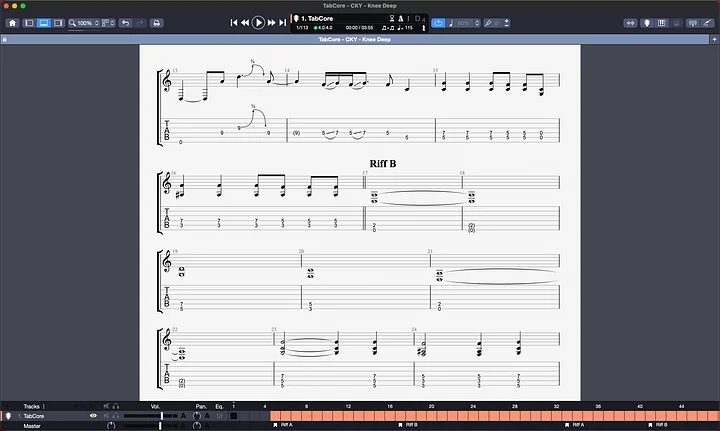Click the rewind to previous bar button
The image size is (720, 431).
click(x=245, y=22)
